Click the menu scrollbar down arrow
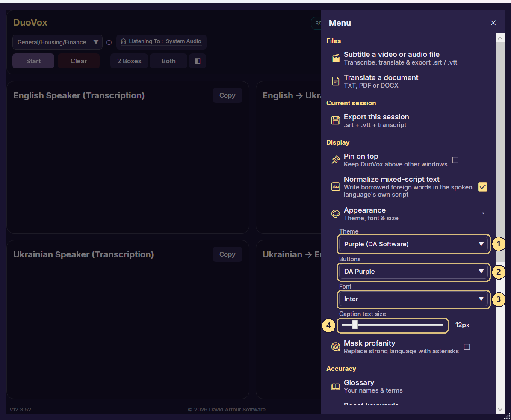The image size is (511, 420). tap(500, 409)
